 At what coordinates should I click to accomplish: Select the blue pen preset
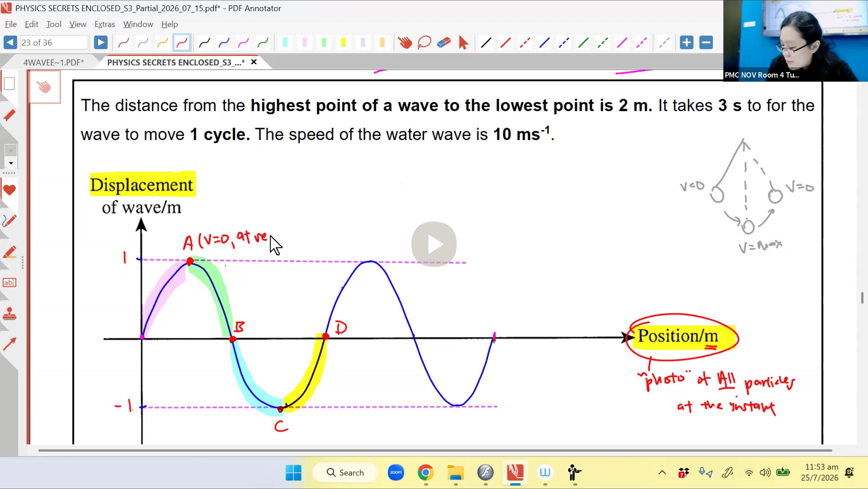[224, 43]
